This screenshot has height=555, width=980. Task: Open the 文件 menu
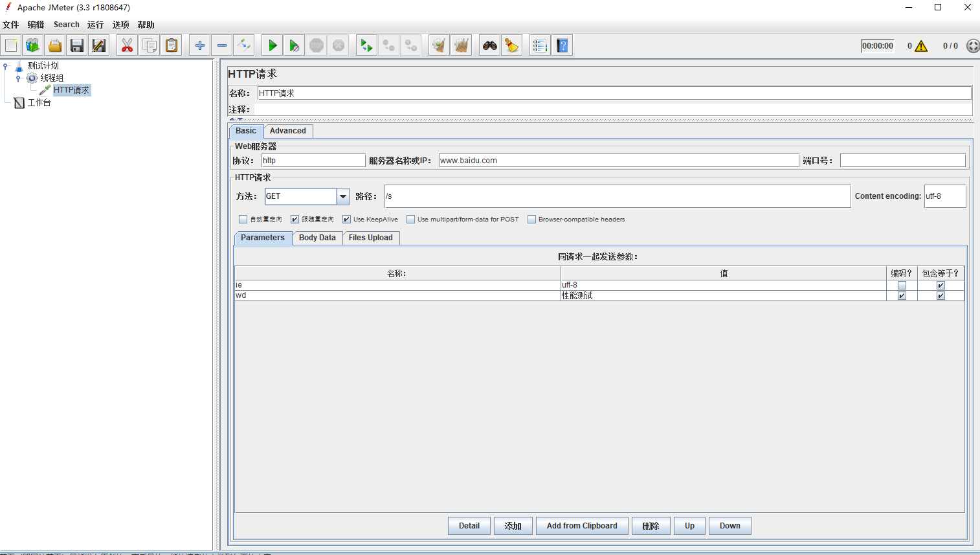pyautogui.click(x=11, y=25)
